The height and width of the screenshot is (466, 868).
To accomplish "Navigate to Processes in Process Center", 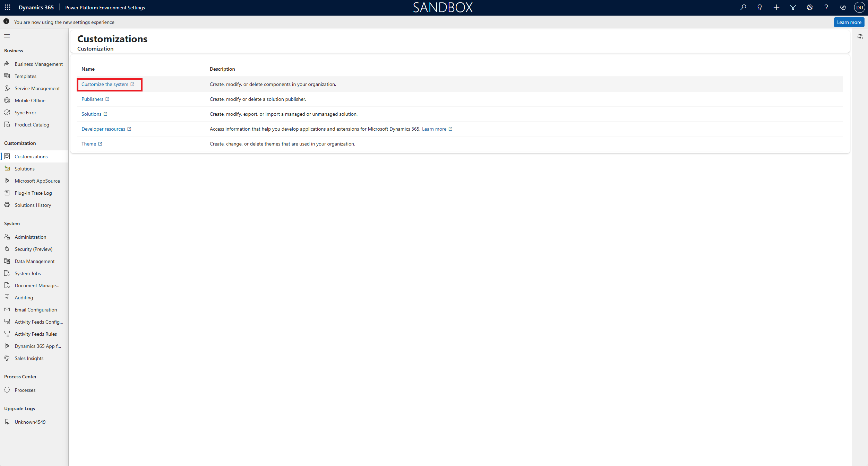I will tap(25, 390).
